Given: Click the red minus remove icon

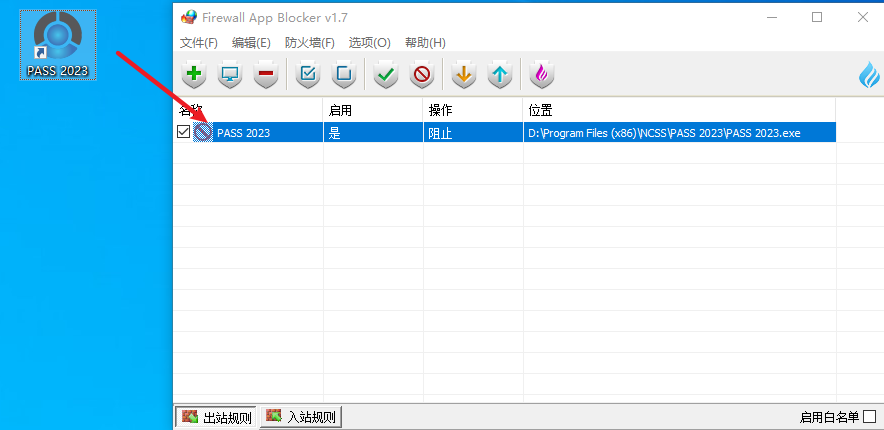Looking at the screenshot, I should (265, 75).
